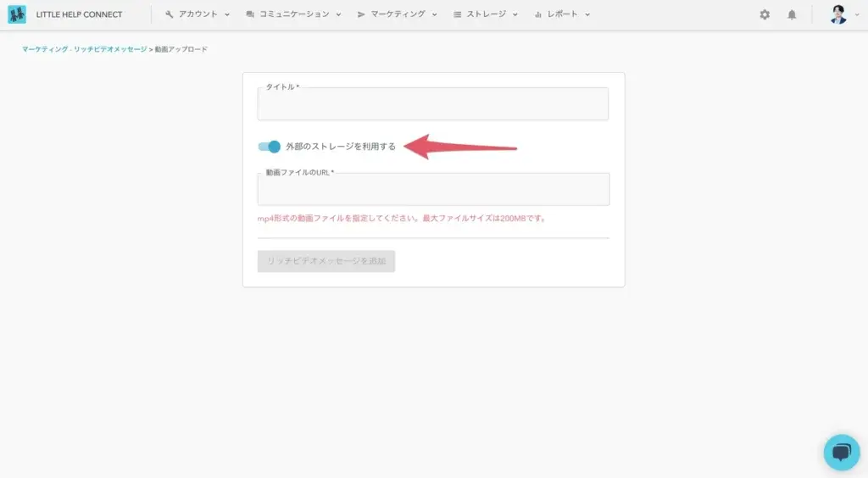Image resolution: width=868 pixels, height=478 pixels.
Task: Click the speech bubbles icon beside コミュニケーション
Action: (250, 14)
